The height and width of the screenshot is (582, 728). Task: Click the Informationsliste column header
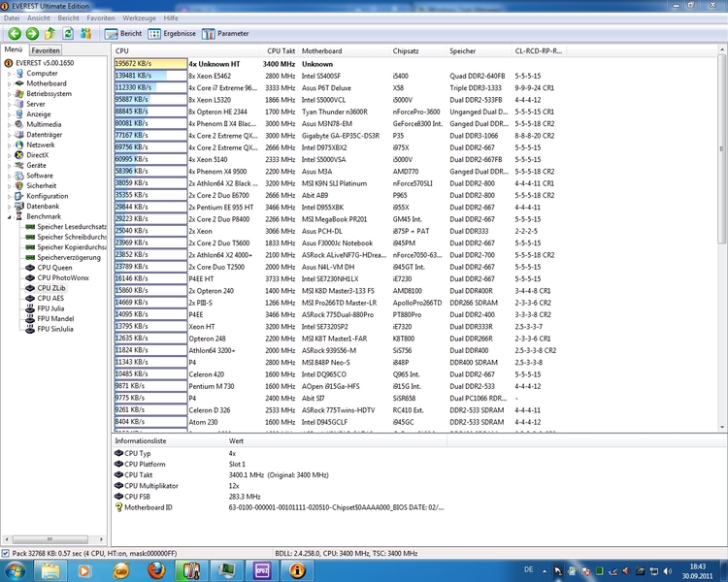click(168, 440)
